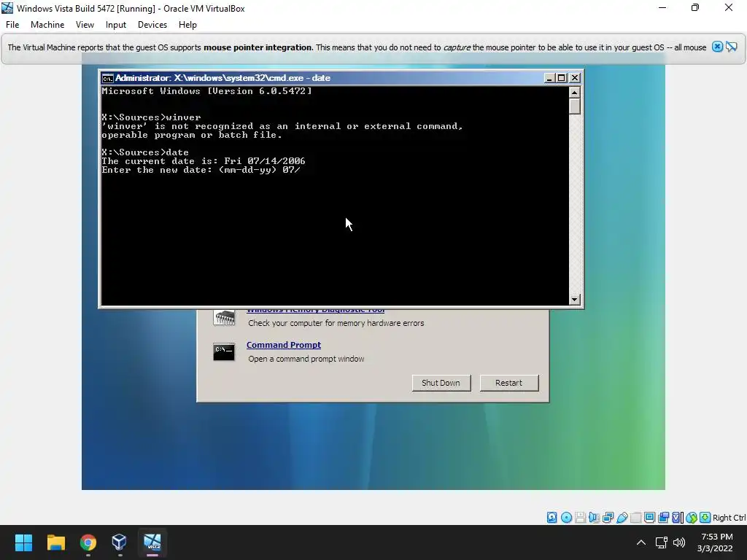Click the Vista VM taskbar icon
Screen dimensions: 747x560
click(x=152, y=542)
